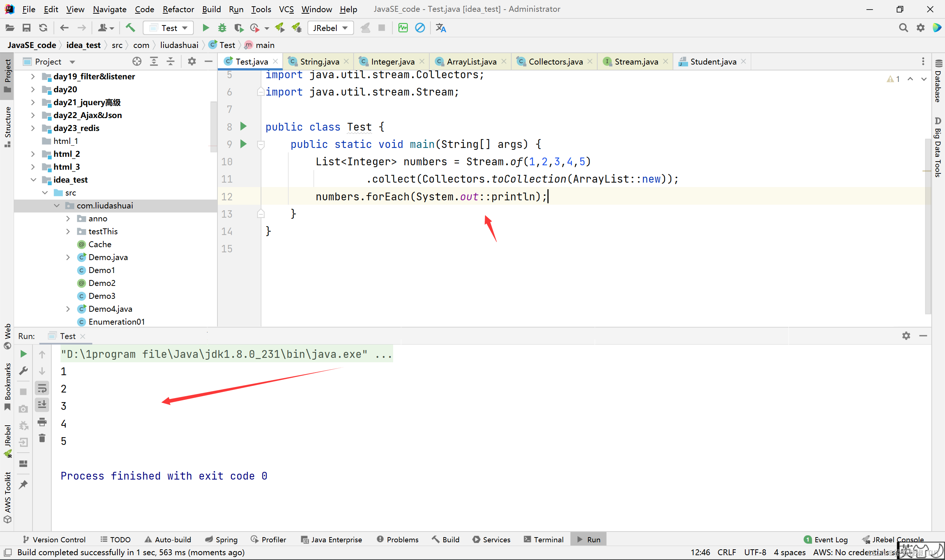Image resolution: width=945 pixels, height=560 pixels.
Task: Click the Profile run icon
Action: (x=255, y=28)
